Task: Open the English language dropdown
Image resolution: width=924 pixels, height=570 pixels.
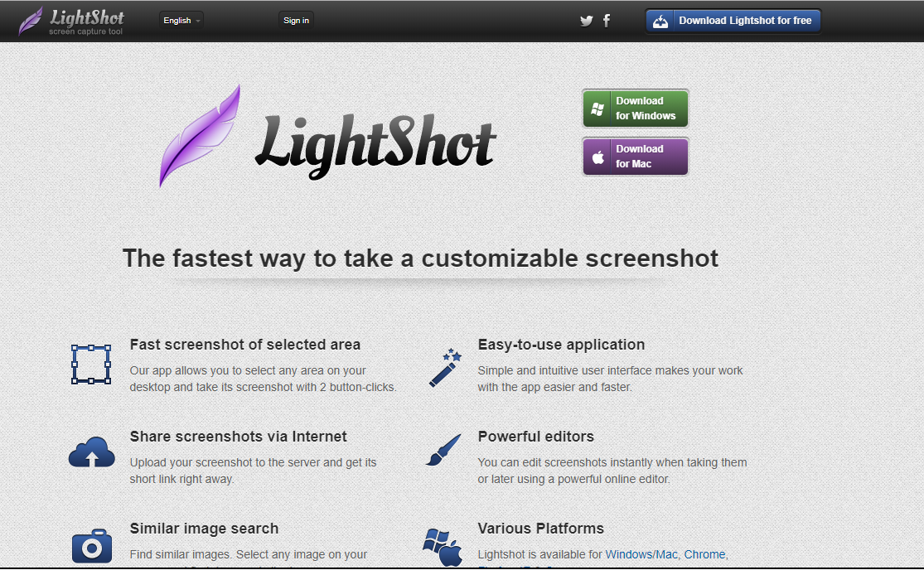Action: tap(181, 21)
